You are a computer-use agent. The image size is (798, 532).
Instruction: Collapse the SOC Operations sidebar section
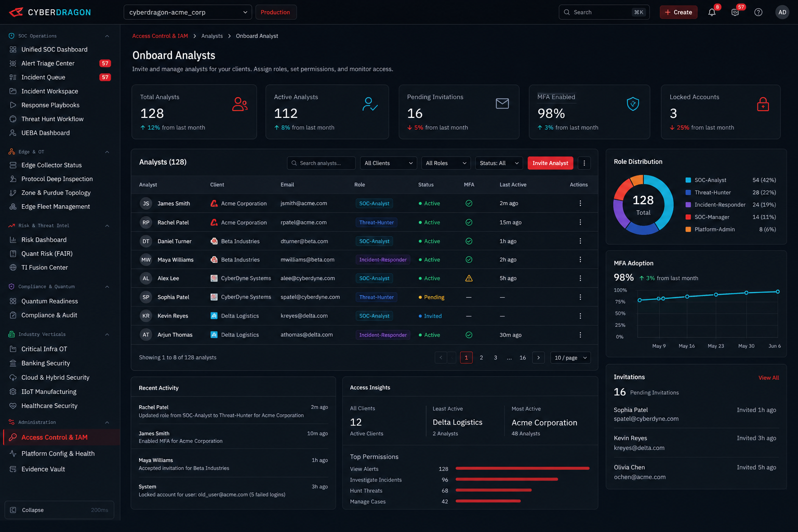107,36
